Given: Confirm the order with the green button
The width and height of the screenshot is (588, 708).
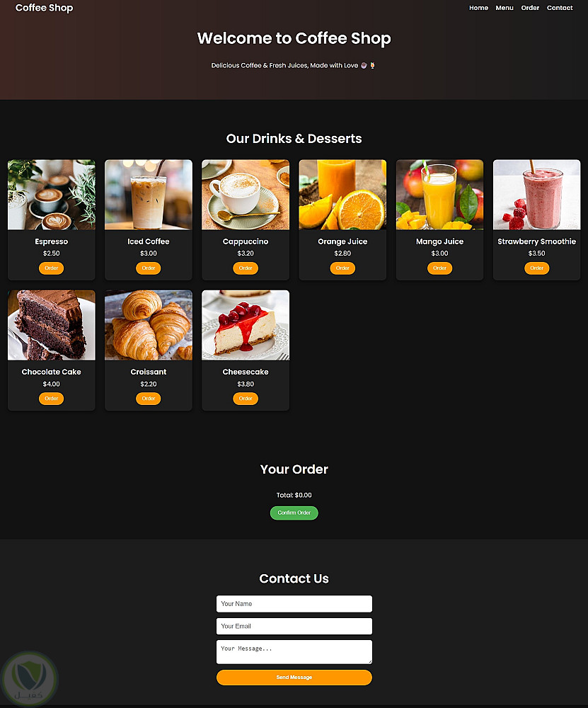Looking at the screenshot, I should coord(294,513).
